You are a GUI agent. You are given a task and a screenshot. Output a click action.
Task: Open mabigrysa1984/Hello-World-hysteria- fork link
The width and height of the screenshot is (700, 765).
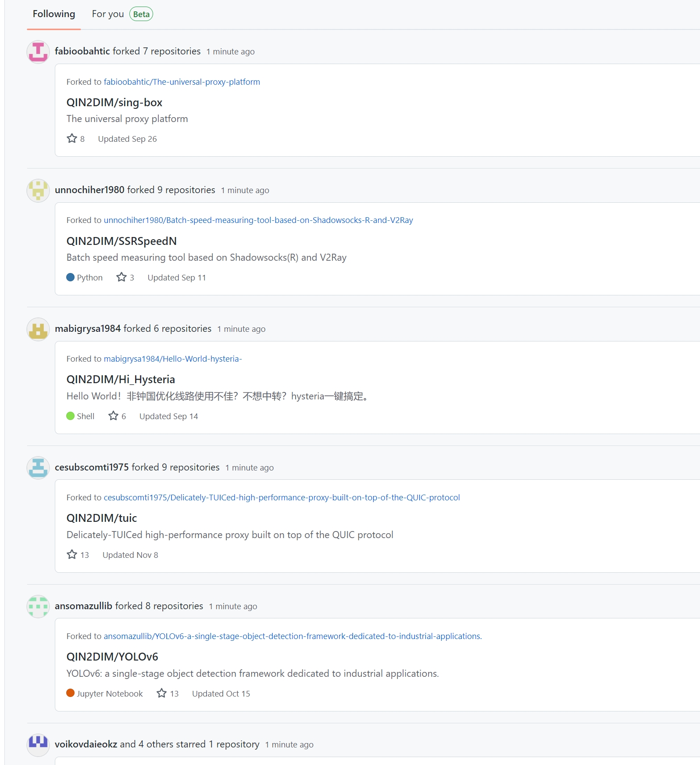coord(172,359)
